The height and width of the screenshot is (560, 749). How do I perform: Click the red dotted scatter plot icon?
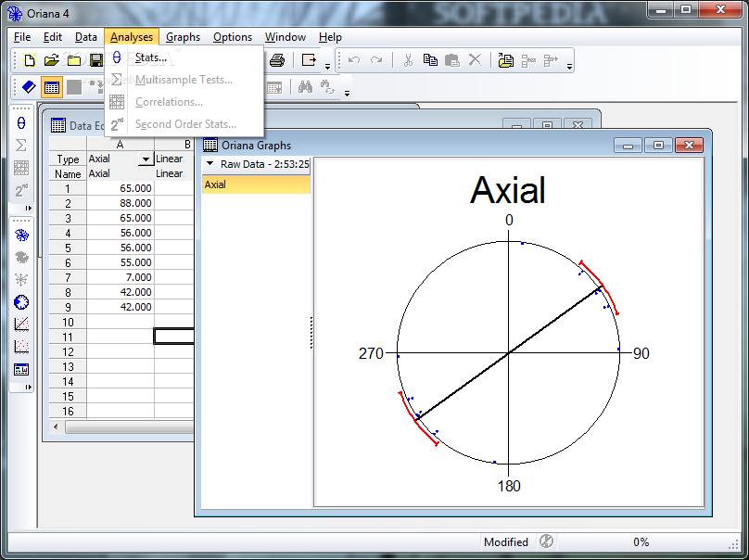click(21, 347)
